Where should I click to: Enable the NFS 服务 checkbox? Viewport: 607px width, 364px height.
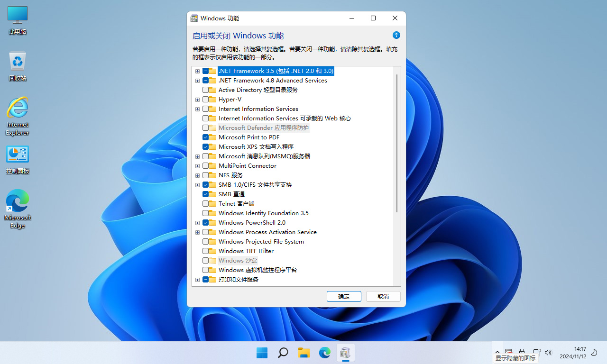[205, 175]
